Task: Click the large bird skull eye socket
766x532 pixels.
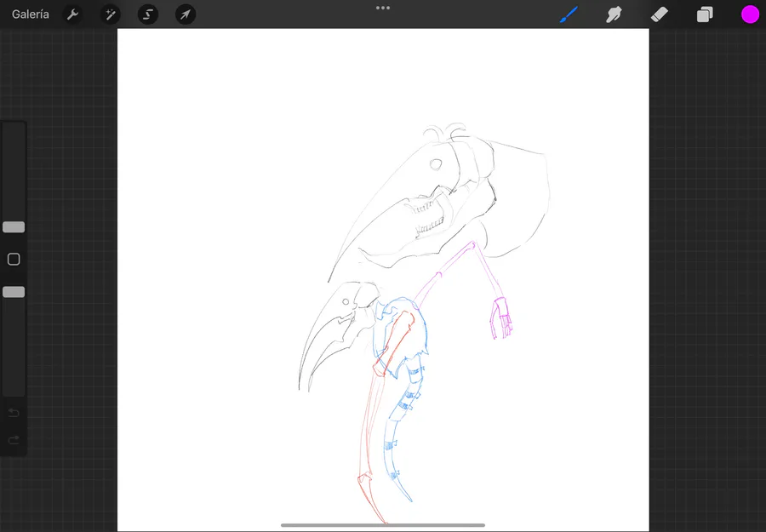Action: pyautogui.click(x=436, y=164)
